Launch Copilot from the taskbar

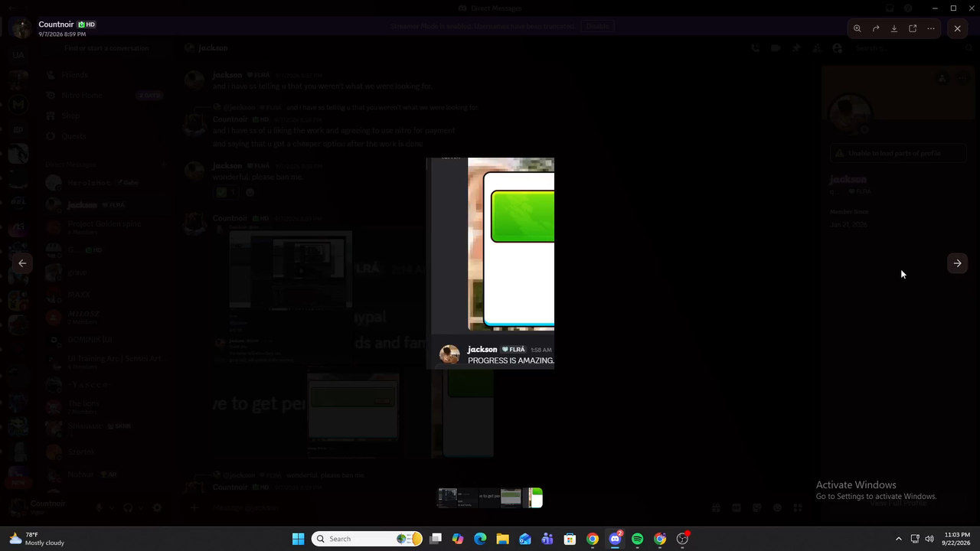click(458, 539)
